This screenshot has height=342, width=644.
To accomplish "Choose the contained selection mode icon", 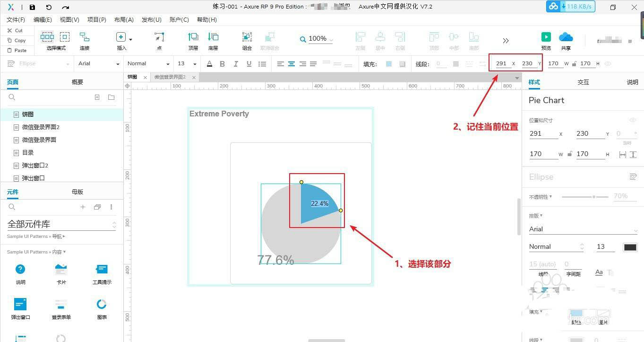I will coord(65,37).
